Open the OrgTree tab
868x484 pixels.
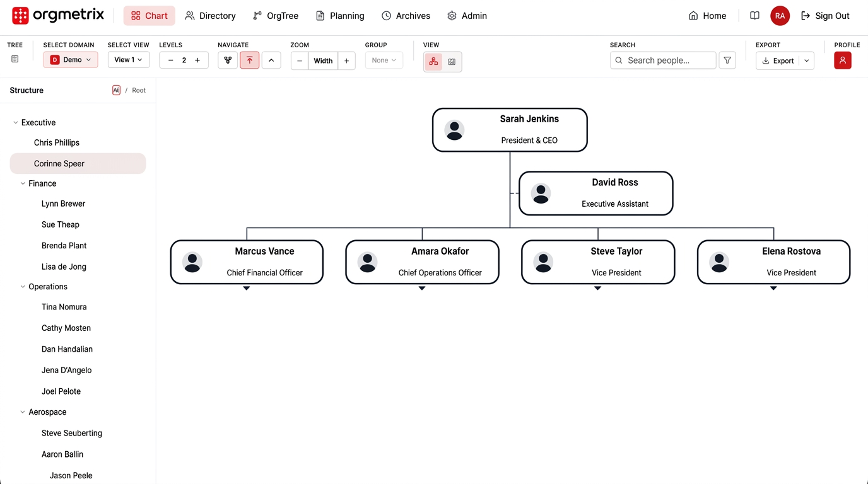tap(276, 16)
